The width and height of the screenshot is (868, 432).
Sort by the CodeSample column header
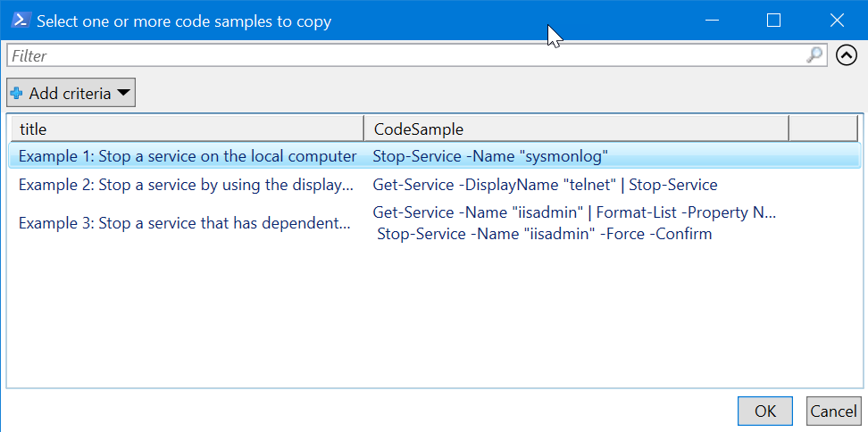pyautogui.click(x=576, y=129)
